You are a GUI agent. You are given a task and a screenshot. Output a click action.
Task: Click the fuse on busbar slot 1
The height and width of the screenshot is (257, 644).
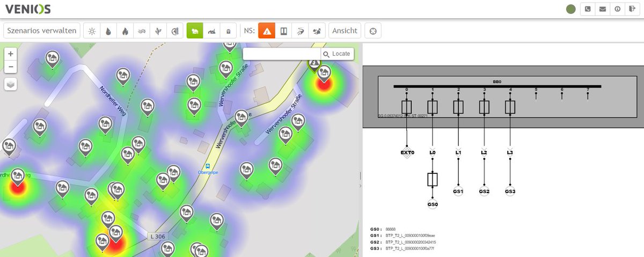tap(433, 107)
